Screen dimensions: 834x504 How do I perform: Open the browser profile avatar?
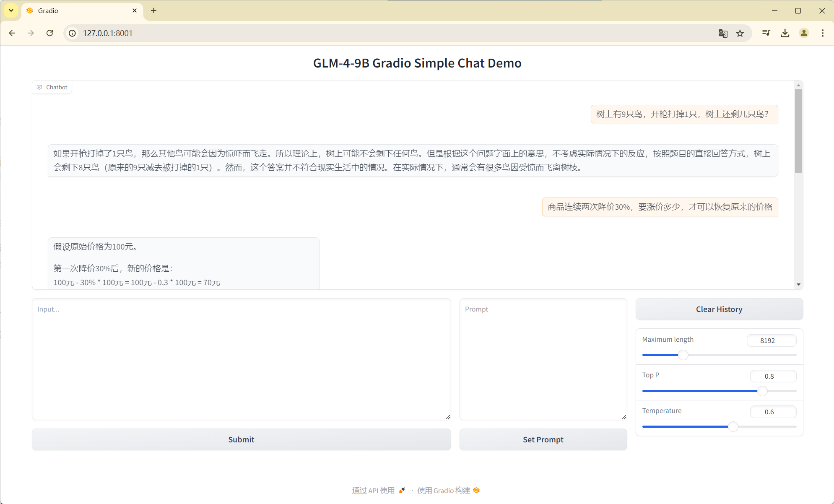(x=804, y=33)
